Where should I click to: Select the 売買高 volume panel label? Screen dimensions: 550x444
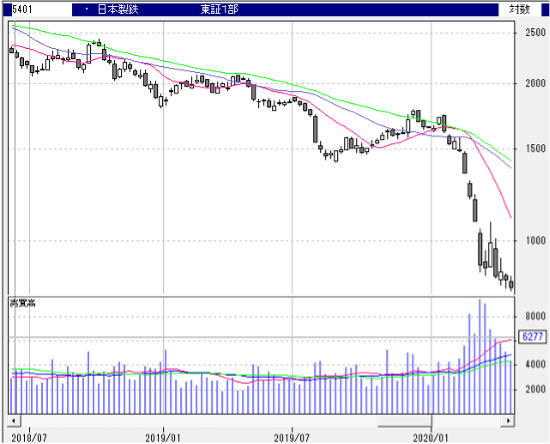[x=22, y=303]
